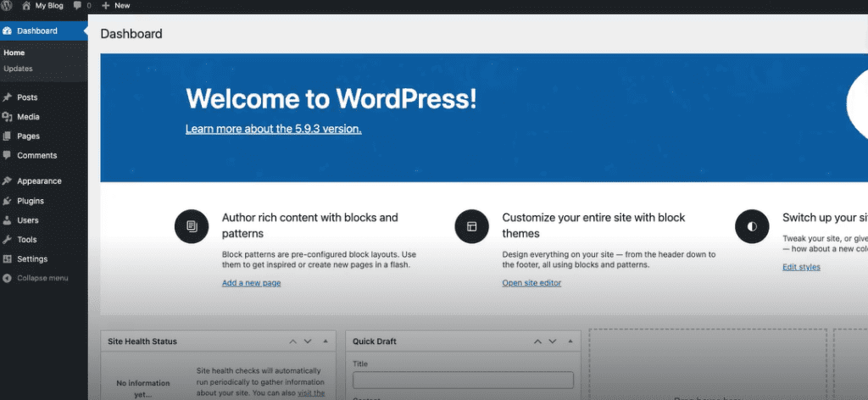The height and width of the screenshot is (400, 868).
Task: Open the Dashboard menu item
Action: (x=44, y=31)
